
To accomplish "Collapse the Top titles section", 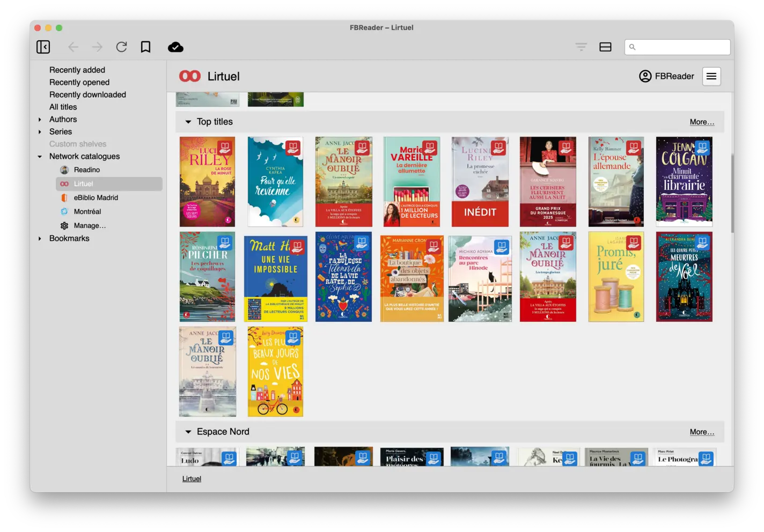I will [188, 122].
